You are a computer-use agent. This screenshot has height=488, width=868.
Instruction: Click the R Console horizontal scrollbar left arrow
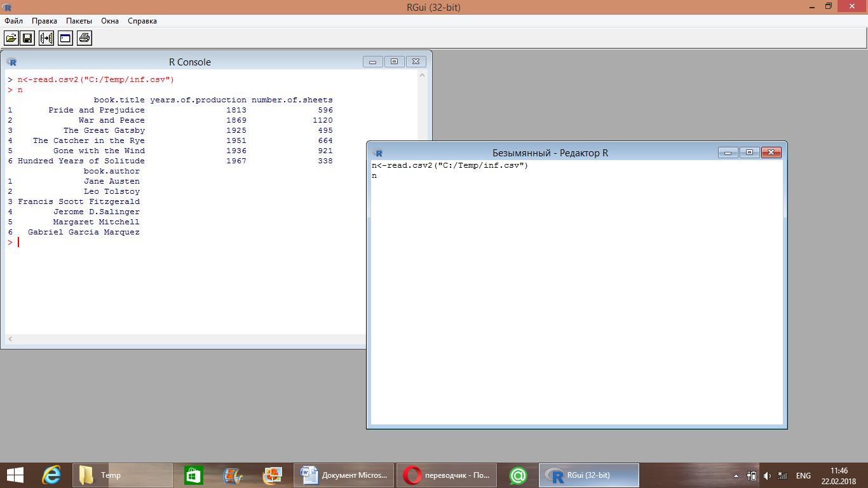point(10,339)
